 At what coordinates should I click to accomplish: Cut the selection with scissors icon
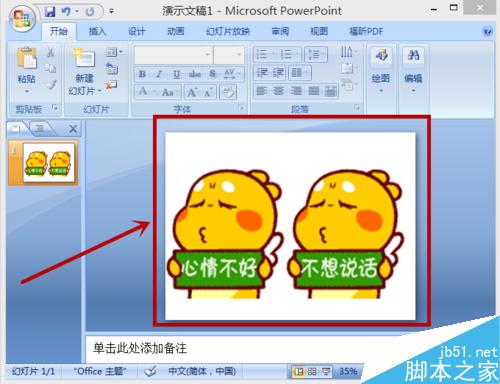[51, 52]
